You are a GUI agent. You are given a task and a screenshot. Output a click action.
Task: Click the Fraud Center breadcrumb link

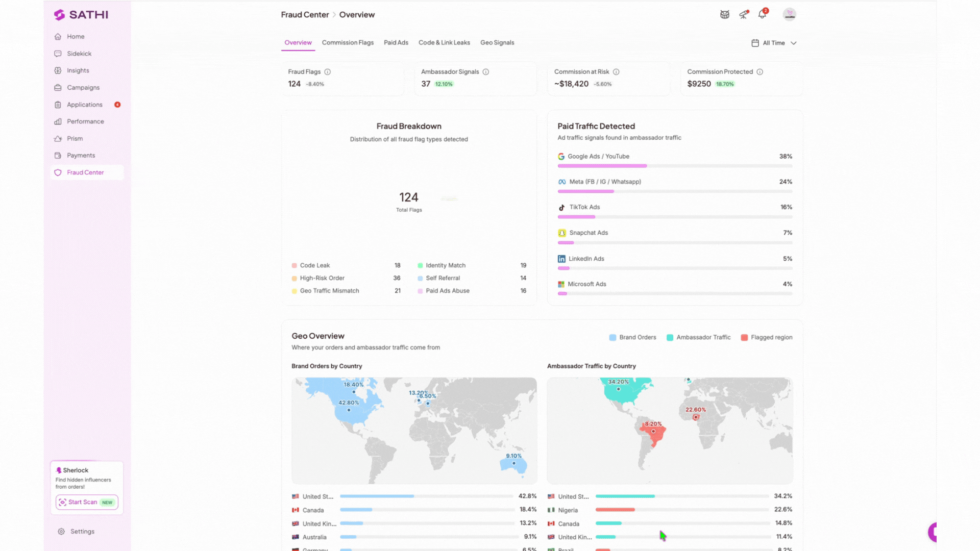pyautogui.click(x=305, y=15)
